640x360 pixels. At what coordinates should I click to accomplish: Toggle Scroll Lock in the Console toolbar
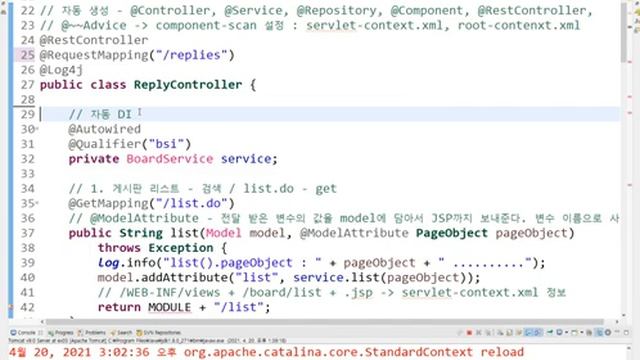click(509, 333)
